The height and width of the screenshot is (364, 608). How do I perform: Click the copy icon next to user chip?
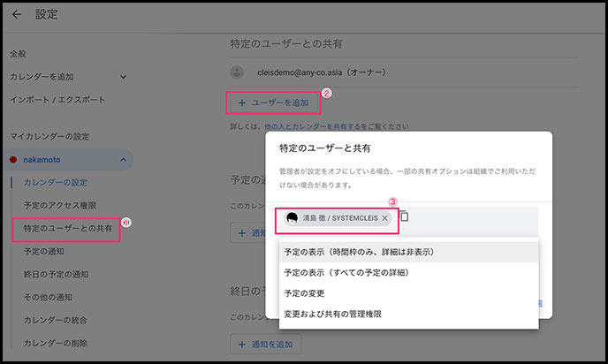coord(404,216)
